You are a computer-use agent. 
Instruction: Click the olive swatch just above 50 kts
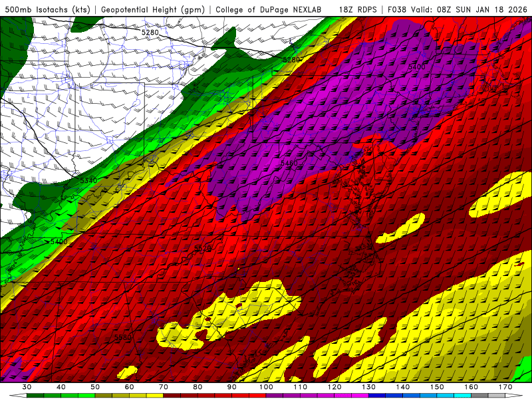point(104,396)
